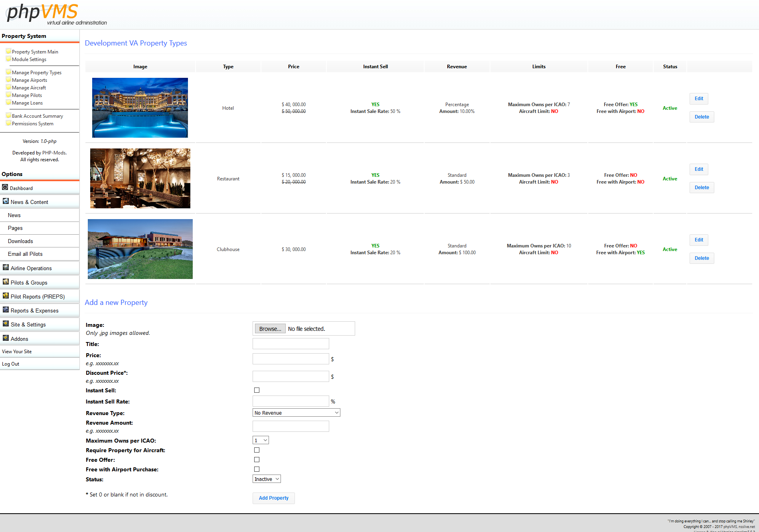This screenshot has width=759, height=532.
Task: Toggle Free with Airport Purchase checkbox
Action: 257,469
